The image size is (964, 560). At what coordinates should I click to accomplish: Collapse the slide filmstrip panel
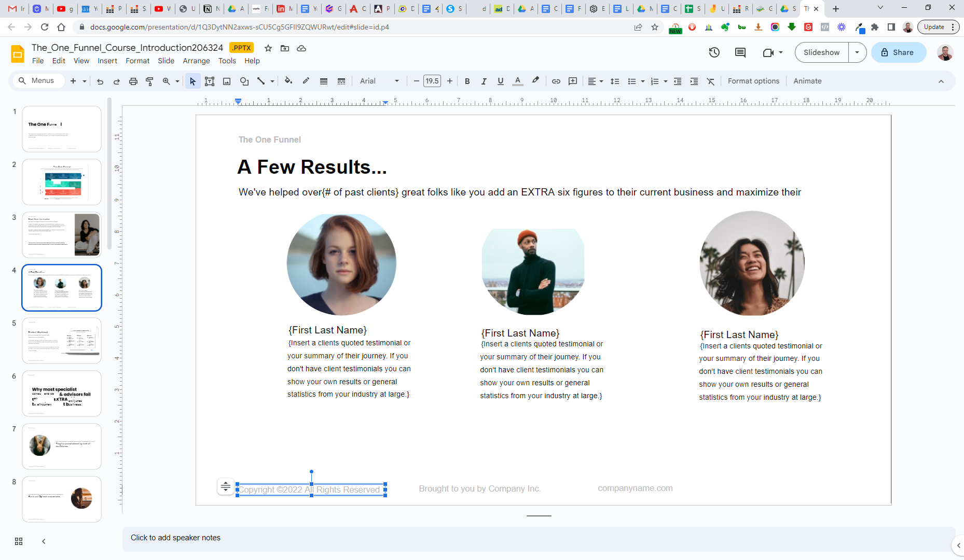click(44, 541)
